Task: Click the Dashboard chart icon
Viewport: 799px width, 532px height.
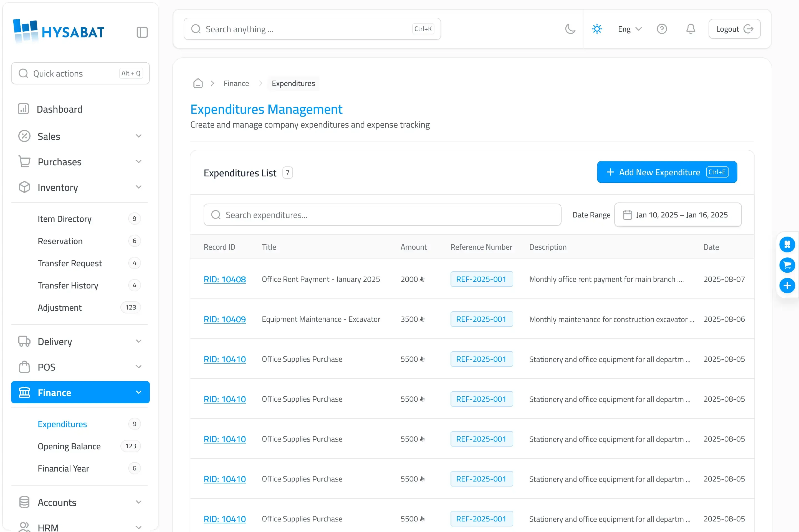Action: [23, 109]
